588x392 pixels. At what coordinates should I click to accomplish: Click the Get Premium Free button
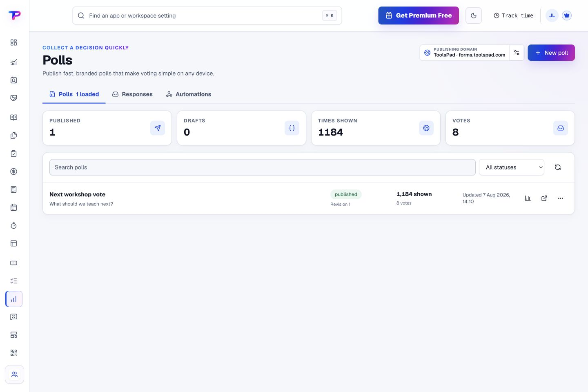pyautogui.click(x=419, y=16)
